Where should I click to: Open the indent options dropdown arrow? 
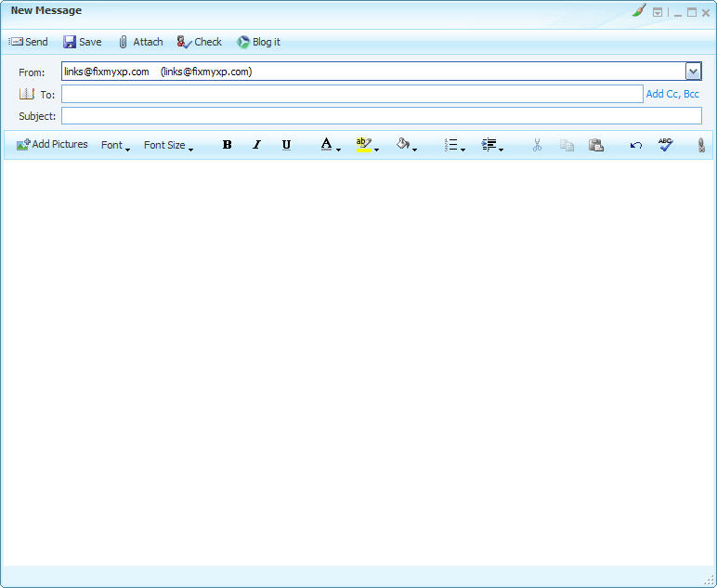(501, 150)
